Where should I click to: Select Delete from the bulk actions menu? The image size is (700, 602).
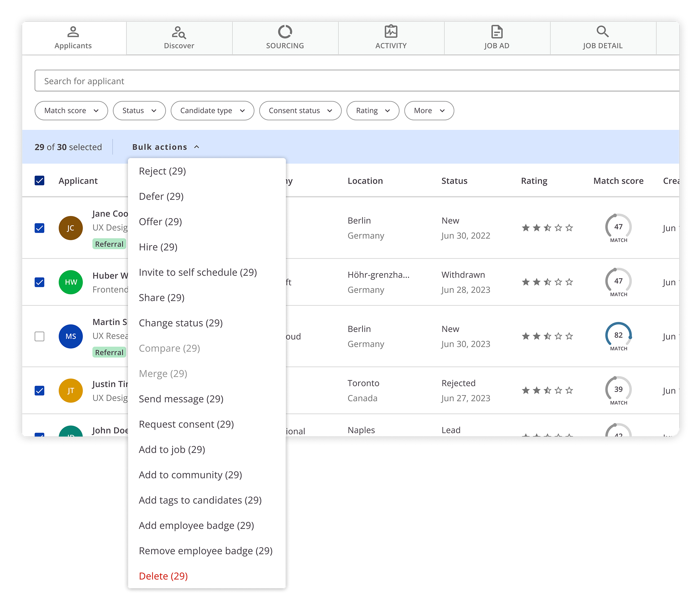point(163,576)
